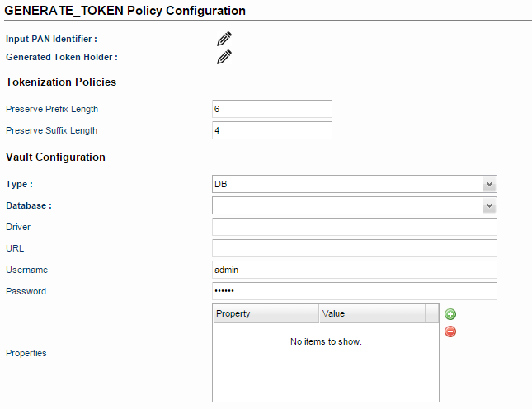The image size is (532, 409).
Task: Click the empty Properties table area
Action: click(x=326, y=362)
